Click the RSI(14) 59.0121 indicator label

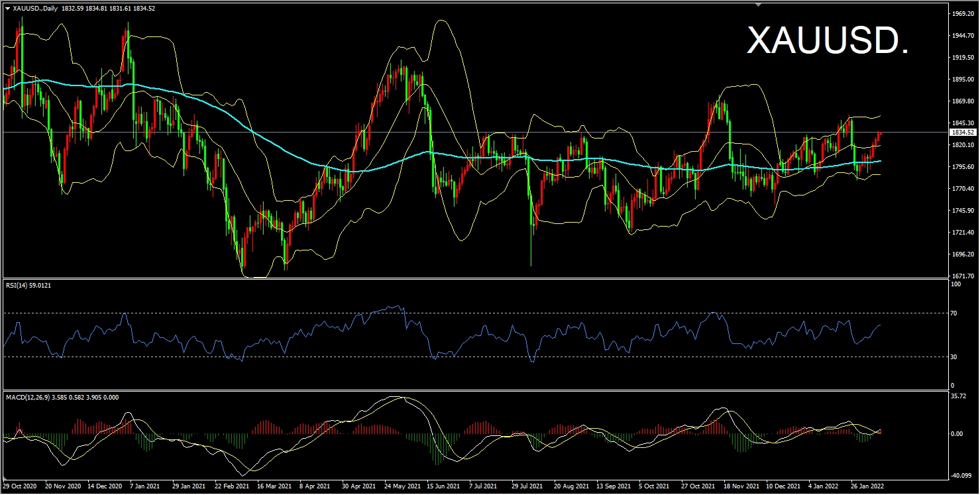(28, 285)
